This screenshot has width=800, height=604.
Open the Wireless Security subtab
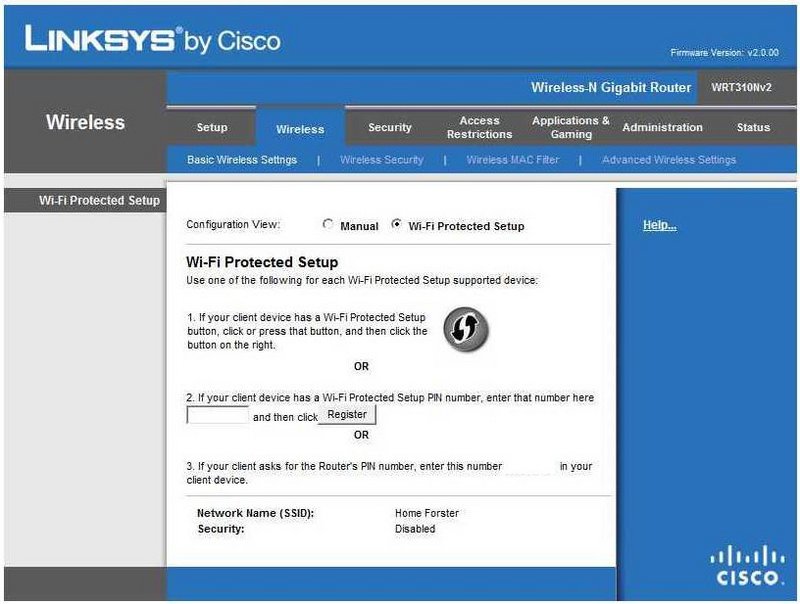coord(382,160)
